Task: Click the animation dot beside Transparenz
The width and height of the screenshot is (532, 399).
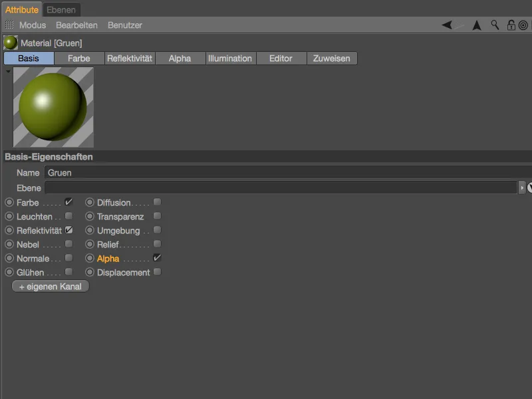Action: pyautogui.click(x=90, y=217)
